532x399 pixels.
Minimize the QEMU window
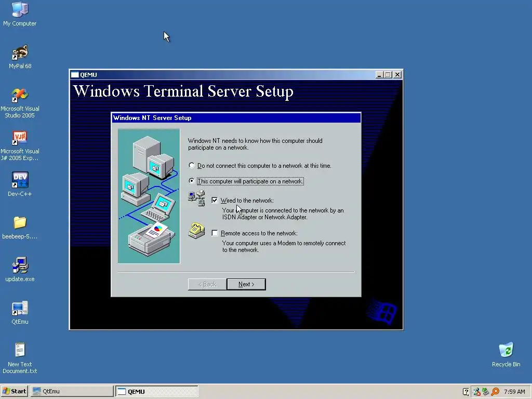coord(379,75)
